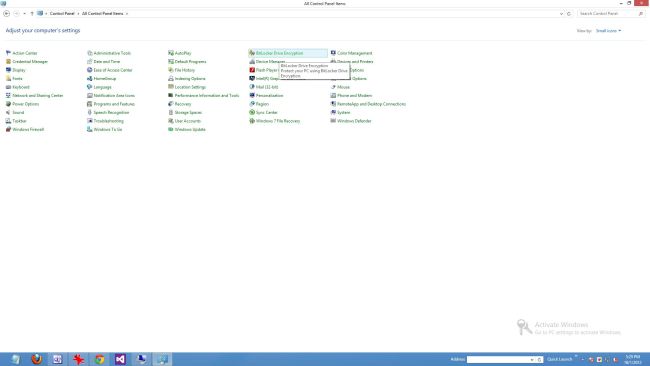Click the Up one level arrow
The height and width of the screenshot is (366, 650).
tap(32, 14)
